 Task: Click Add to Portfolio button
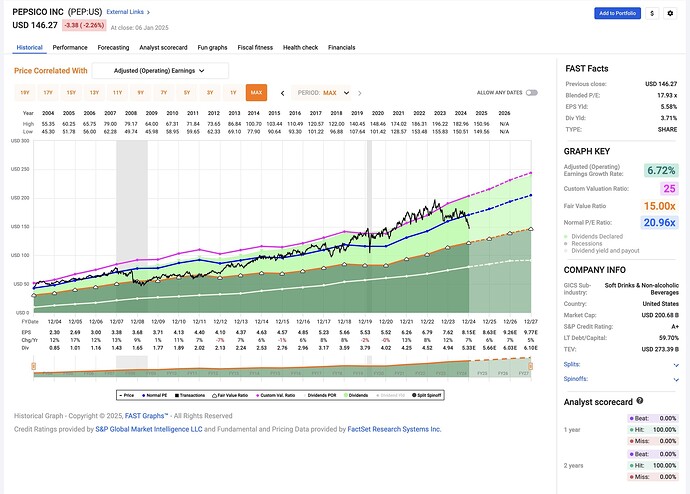click(x=617, y=13)
